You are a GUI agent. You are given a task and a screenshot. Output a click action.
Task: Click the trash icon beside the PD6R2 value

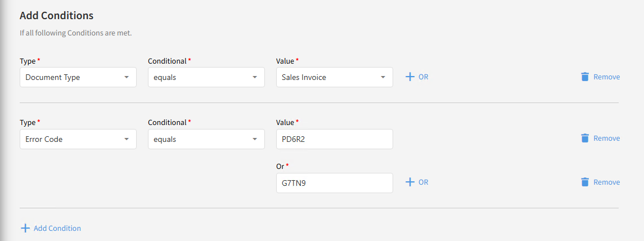pyautogui.click(x=585, y=138)
